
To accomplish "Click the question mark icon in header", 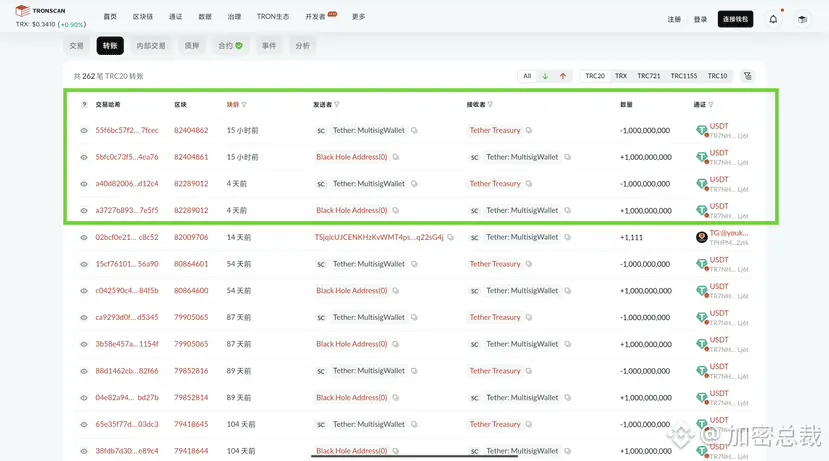I will [84, 105].
